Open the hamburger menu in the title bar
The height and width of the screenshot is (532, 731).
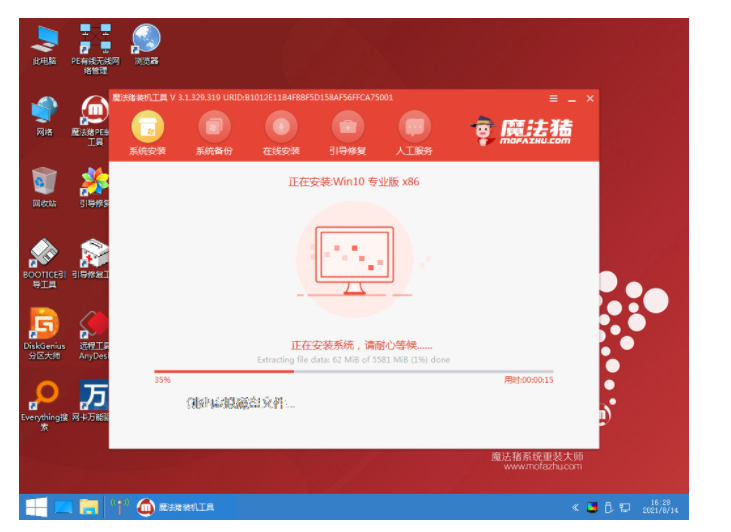coord(553,98)
